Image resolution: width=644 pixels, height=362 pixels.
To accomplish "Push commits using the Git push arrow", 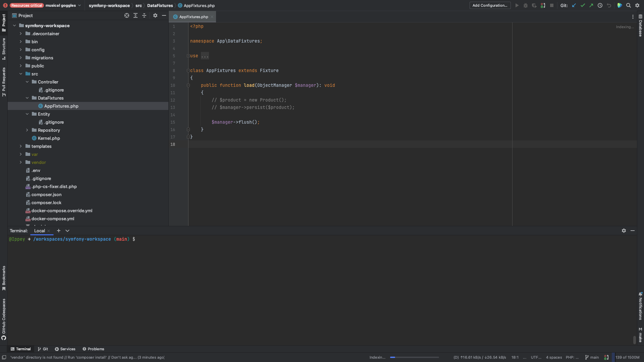I will [x=591, y=5].
